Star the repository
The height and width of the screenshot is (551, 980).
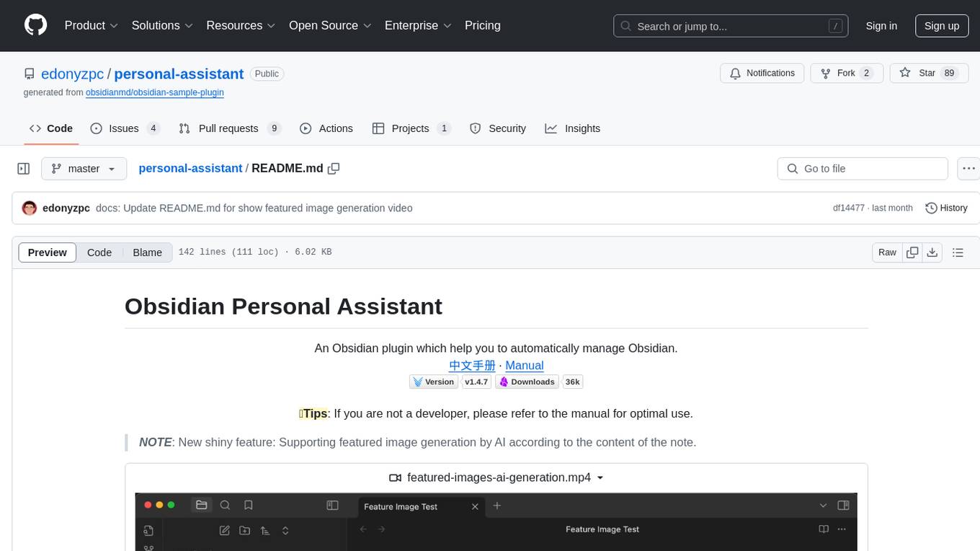929,73
